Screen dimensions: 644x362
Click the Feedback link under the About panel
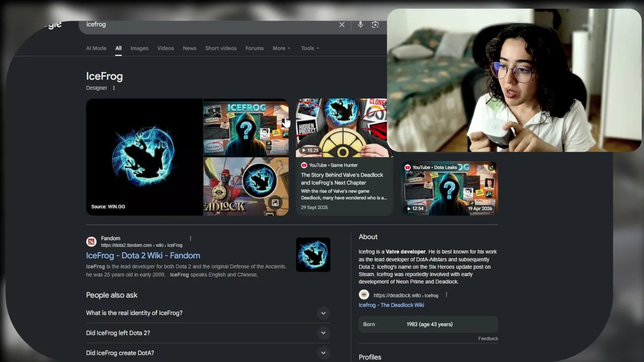tap(488, 339)
